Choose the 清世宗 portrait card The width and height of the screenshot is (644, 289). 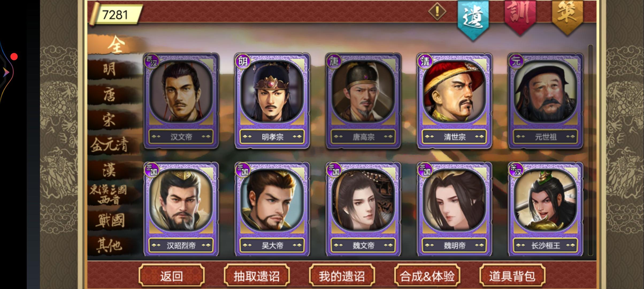pos(454,101)
